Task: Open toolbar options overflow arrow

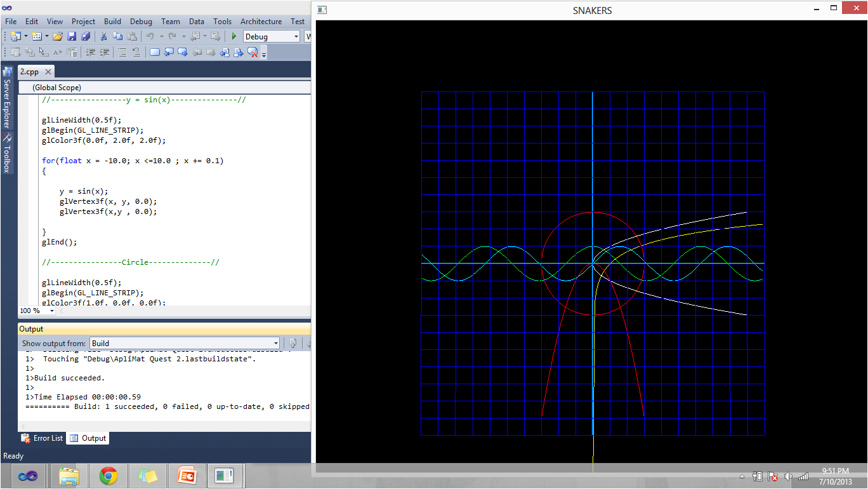Action: tap(263, 55)
